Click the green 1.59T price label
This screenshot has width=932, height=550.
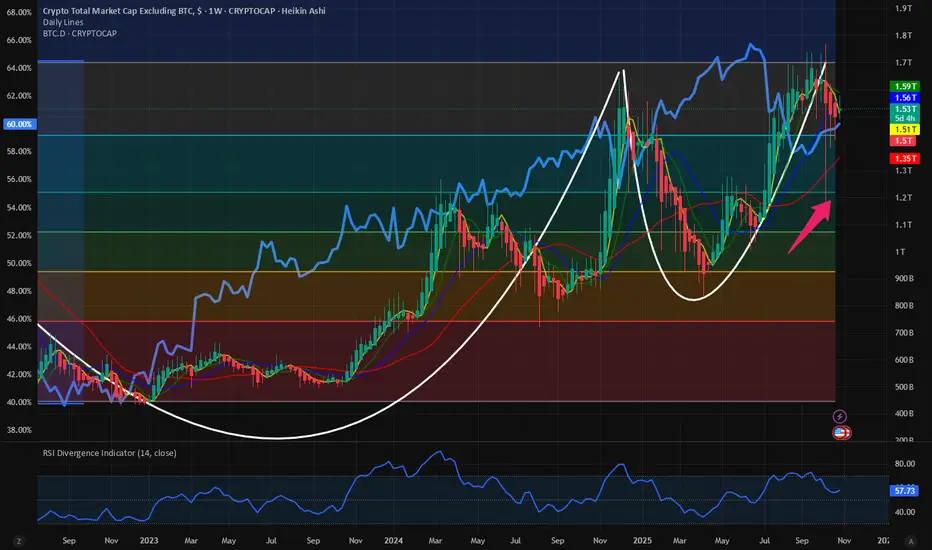click(905, 87)
